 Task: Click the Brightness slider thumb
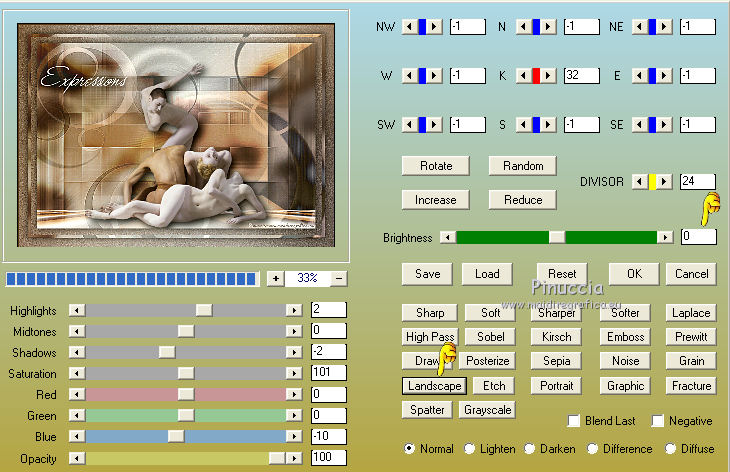pos(557,237)
